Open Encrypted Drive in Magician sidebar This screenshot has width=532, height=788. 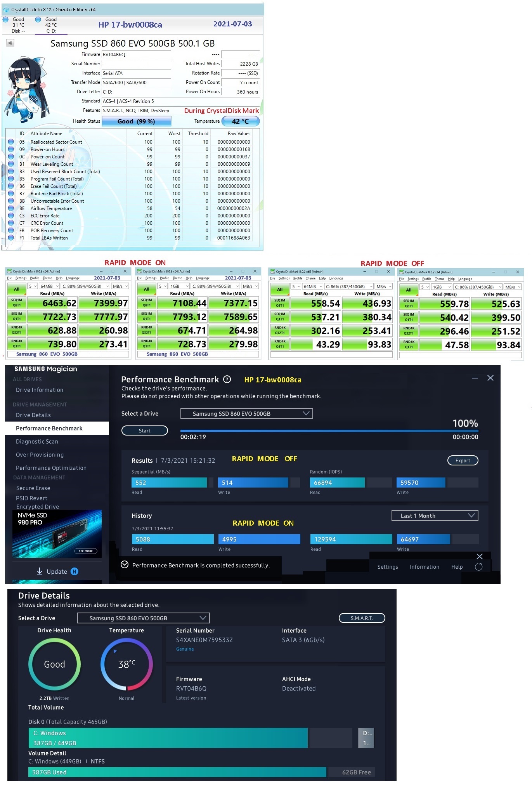pos(38,507)
